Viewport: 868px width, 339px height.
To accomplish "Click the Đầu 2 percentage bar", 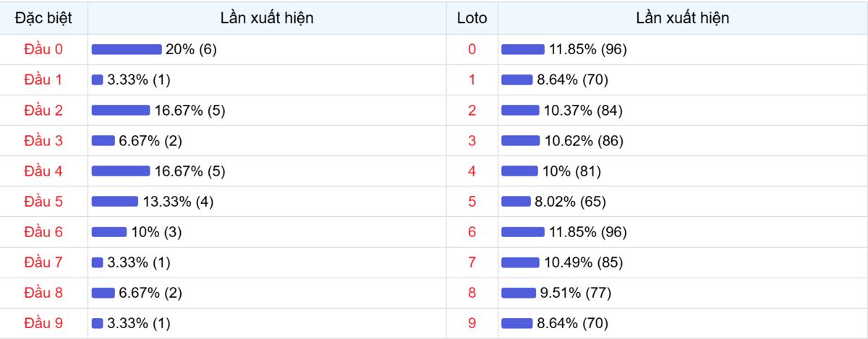I will pyautogui.click(x=121, y=111).
